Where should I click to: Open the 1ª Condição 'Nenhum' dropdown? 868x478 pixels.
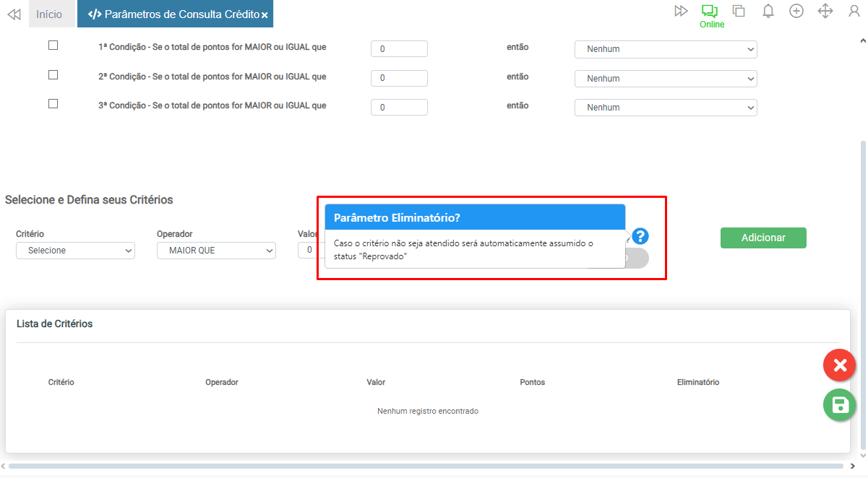click(666, 49)
